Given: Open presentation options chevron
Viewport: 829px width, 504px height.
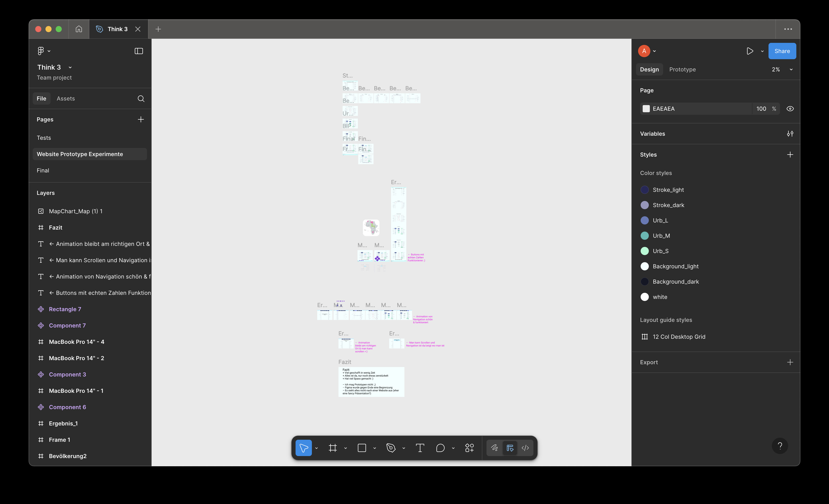Looking at the screenshot, I should (x=762, y=51).
